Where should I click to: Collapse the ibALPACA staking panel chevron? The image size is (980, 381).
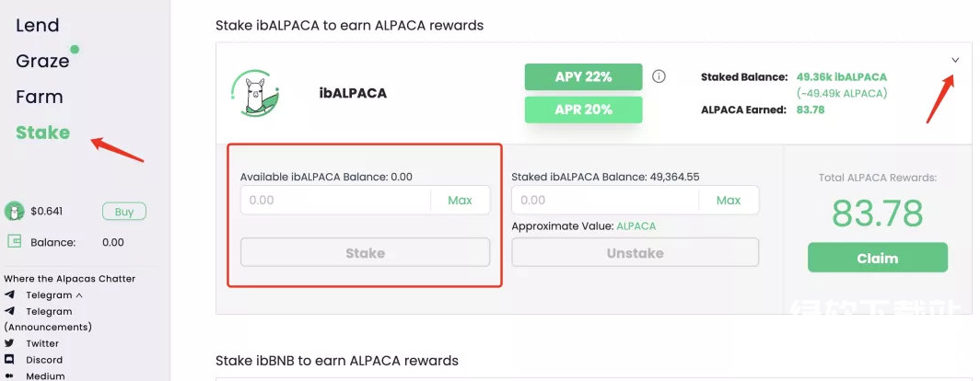(x=955, y=61)
